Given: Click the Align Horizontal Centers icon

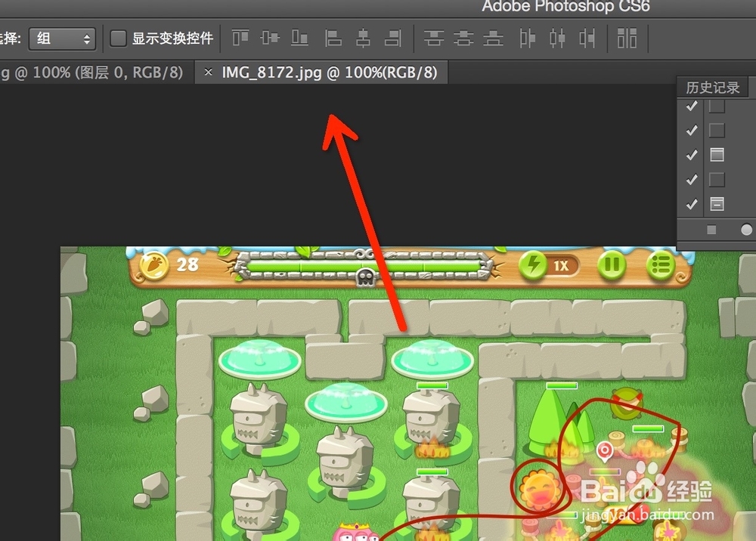Looking at the screenshot, I should click(363, 38).
